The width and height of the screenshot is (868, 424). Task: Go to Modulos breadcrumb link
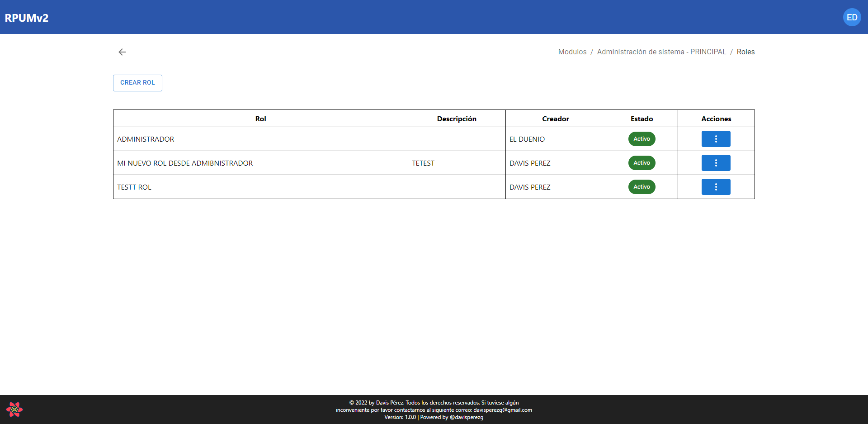(572, 52)
